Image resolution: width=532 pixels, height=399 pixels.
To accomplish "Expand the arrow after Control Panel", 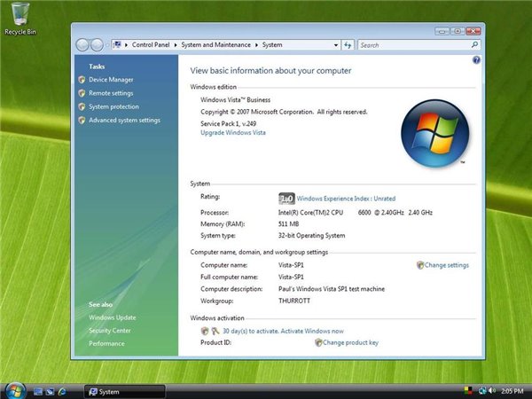I will 176,45.
